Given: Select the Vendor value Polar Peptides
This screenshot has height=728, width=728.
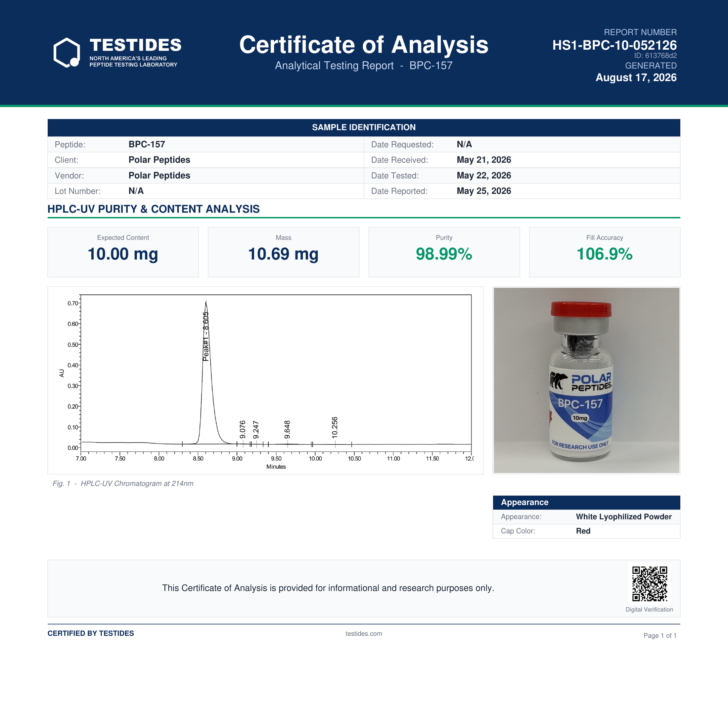Looking at the screenshot, I should (159, 176).
